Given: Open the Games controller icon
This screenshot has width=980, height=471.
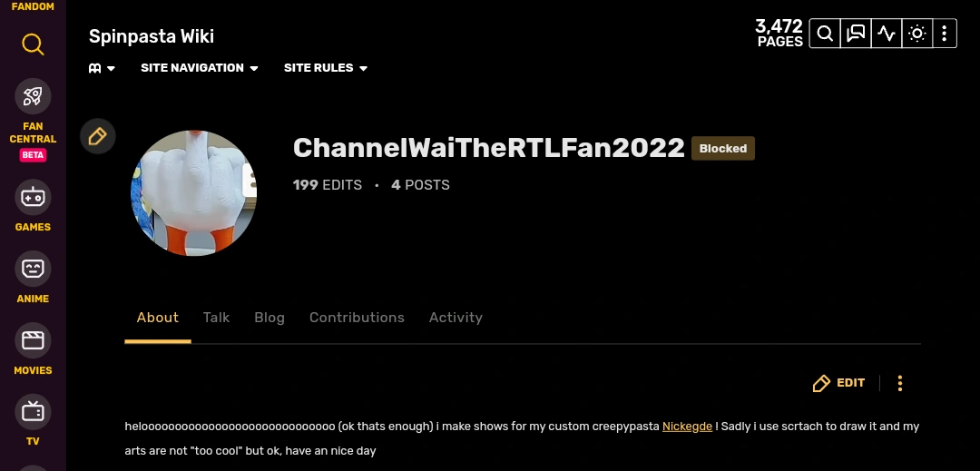Looking at the screenshot, I should click(x=33, y=198).
